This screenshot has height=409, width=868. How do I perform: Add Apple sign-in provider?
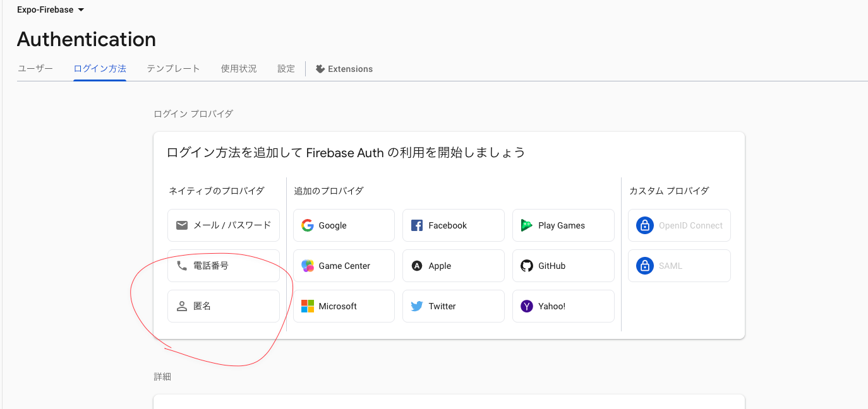(454, 266)
